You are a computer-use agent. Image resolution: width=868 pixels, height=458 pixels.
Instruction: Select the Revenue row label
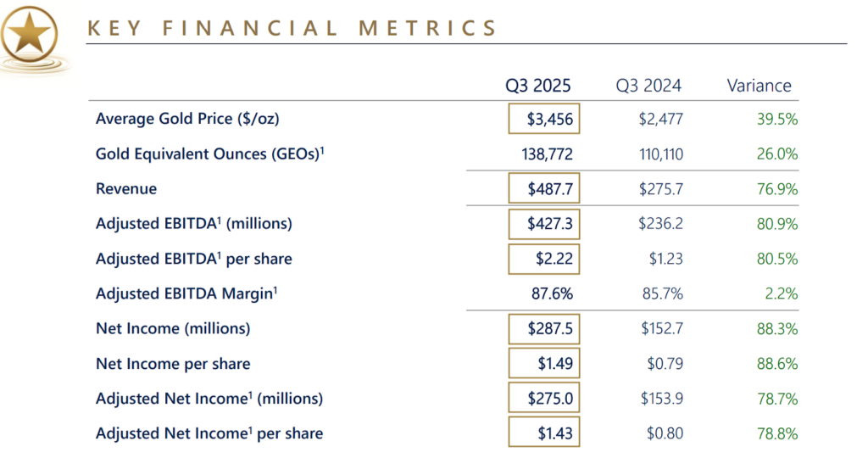126,189
